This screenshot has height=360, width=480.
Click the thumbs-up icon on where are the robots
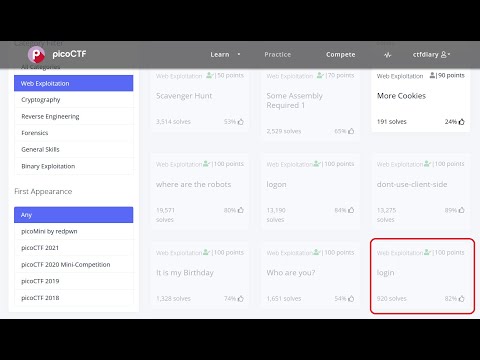tap(241, 210)
